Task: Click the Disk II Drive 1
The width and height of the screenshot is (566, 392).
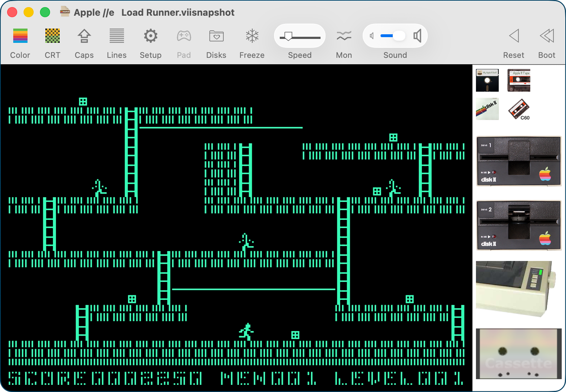Action: [519, 161]
